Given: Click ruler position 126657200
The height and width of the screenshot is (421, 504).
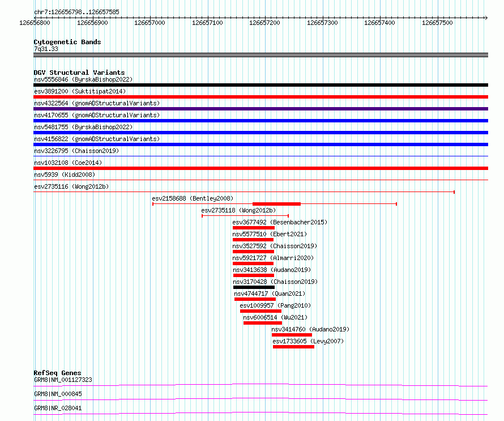Looking at the screenshot, I should click(x=265, y=23).
